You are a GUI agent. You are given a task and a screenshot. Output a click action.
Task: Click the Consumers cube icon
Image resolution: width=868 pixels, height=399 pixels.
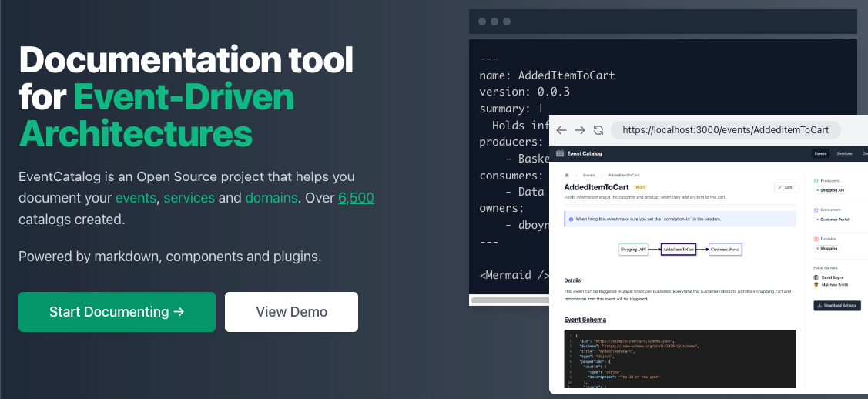[x=816, y=210]
